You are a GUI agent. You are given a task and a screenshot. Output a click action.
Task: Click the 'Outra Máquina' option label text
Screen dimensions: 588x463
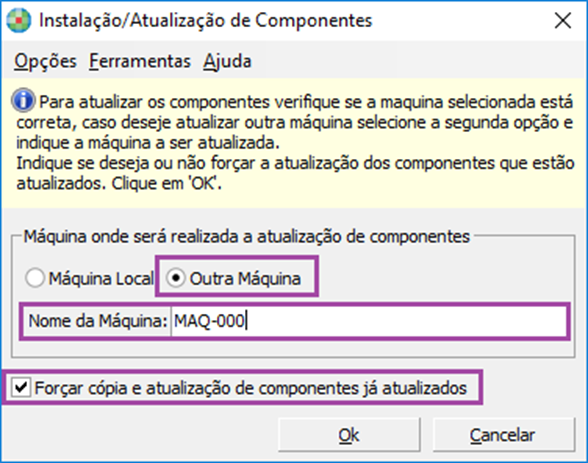click(x=245, y=279)
